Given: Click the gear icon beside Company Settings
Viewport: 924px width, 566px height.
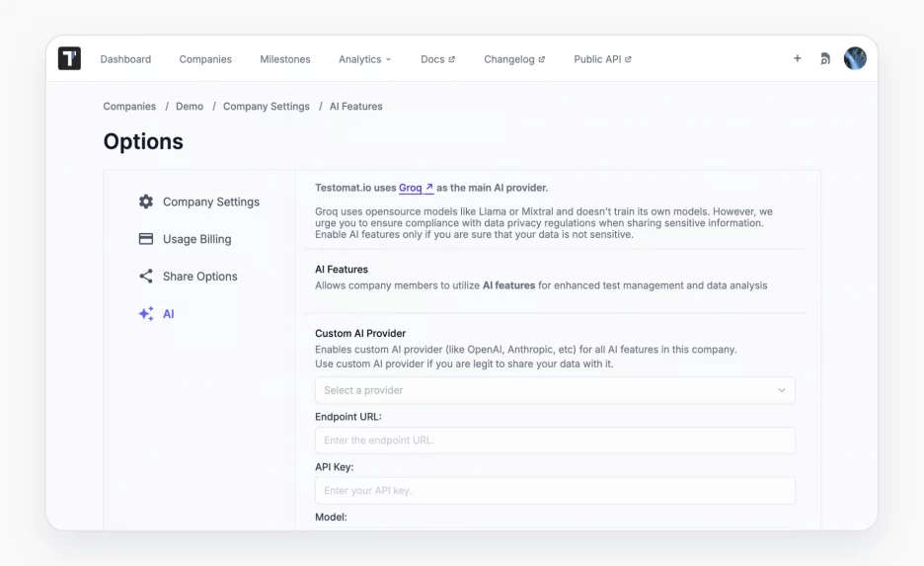Looking at the screenshot, I should (145, 202).
